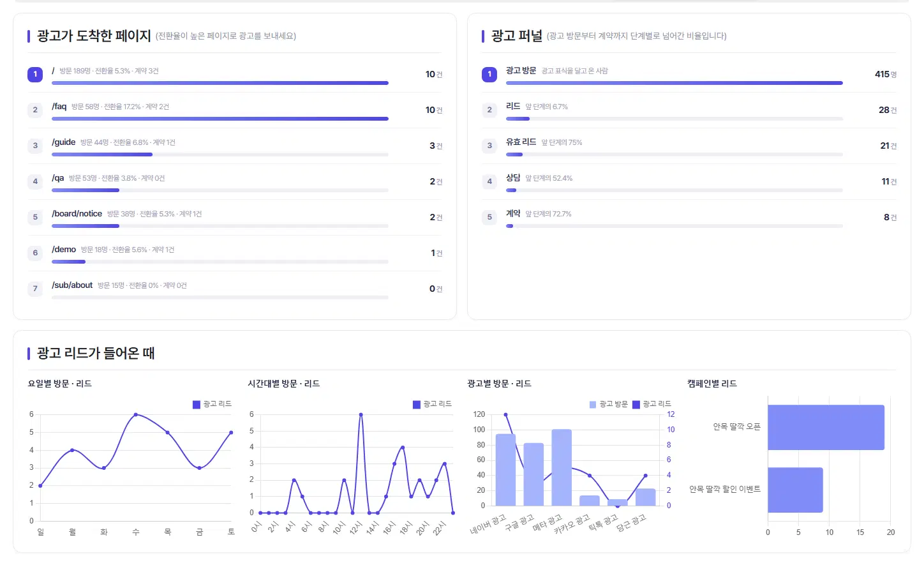This screenshot has height=565, width=924.
Task: Select the /demo page name
Action: 64,250
